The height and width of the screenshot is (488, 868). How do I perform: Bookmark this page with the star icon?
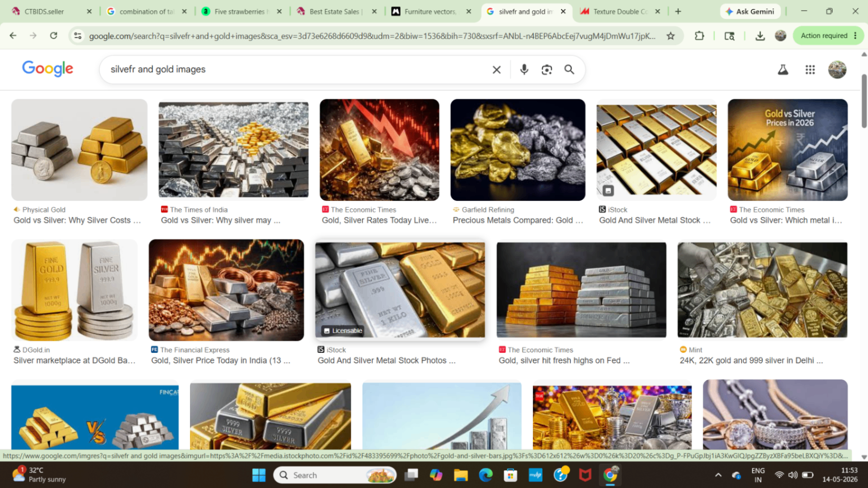coord(671,36)
